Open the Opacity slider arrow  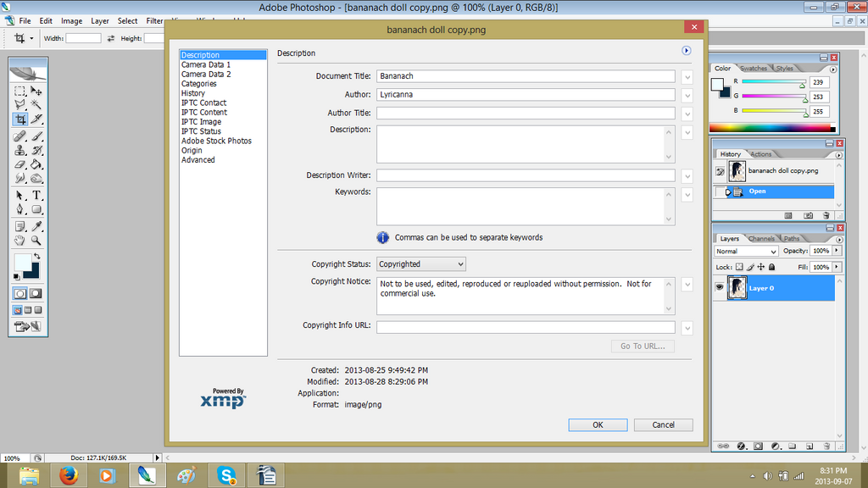pos(837,251)
